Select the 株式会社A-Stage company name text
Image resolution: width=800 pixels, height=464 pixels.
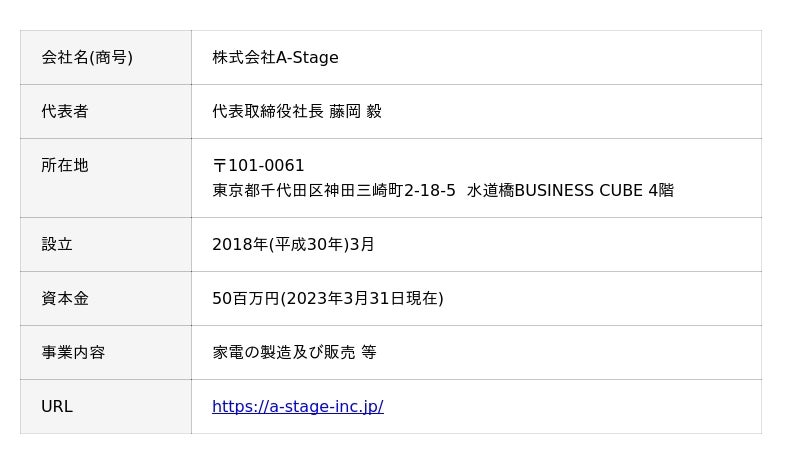[275, 57]
